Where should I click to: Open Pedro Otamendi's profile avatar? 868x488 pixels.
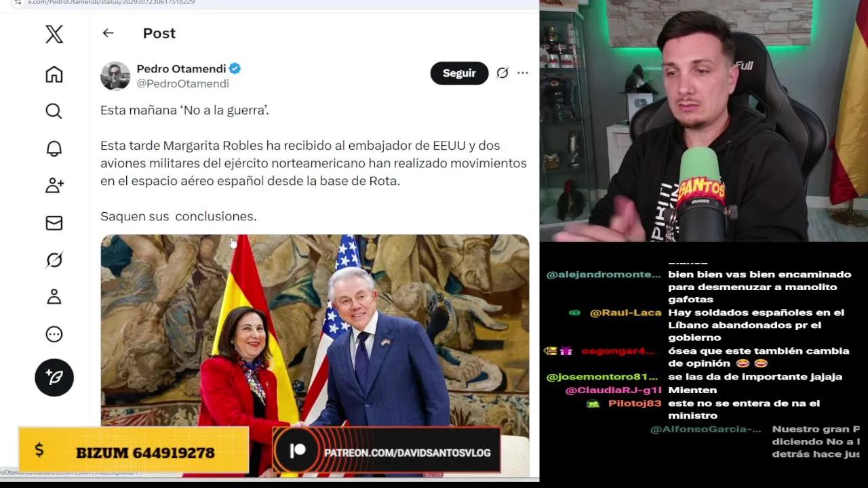click(115, 76)
